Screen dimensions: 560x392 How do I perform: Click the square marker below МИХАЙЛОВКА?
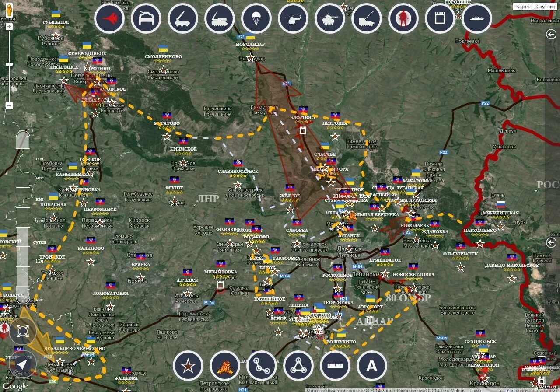point(220,286)
